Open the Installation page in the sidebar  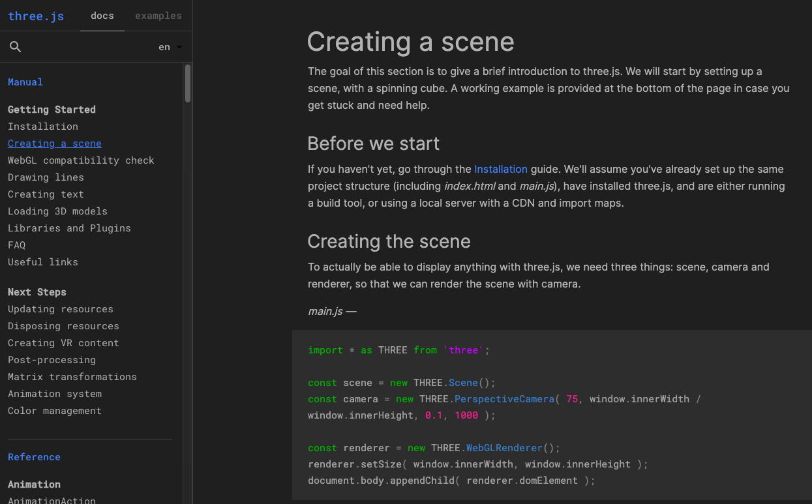[x=43, y=126]
